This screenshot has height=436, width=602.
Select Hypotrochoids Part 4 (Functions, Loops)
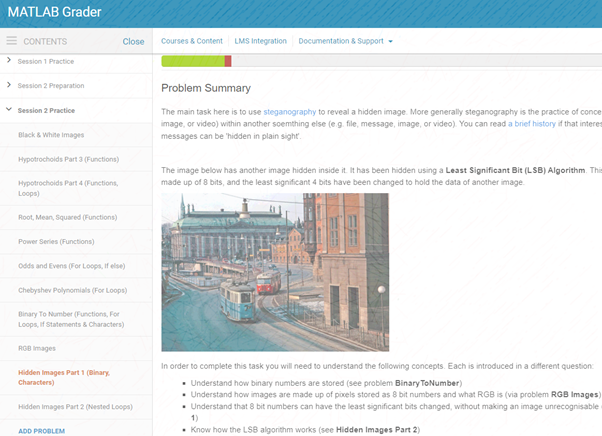68,188
